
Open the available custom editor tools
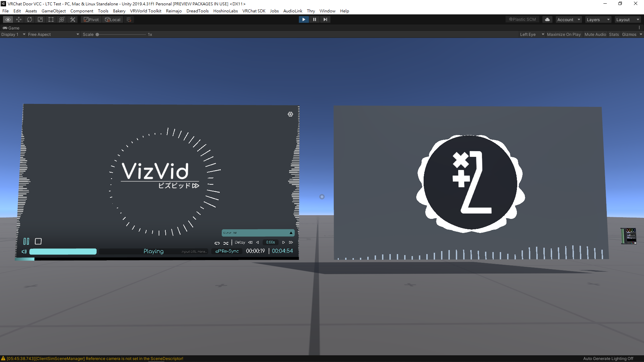72,19
